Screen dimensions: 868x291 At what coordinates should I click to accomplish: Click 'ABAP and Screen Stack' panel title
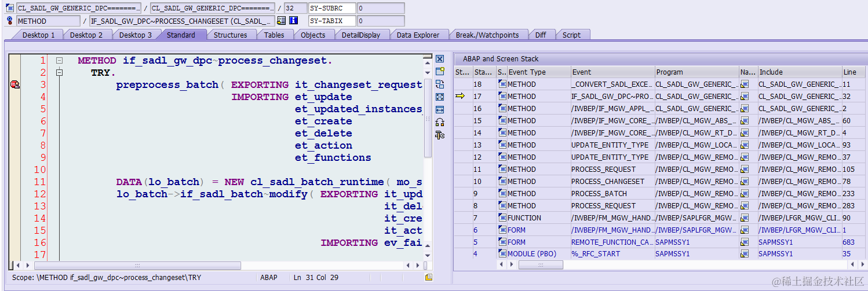pyautogui.click(x=501, y=59)
